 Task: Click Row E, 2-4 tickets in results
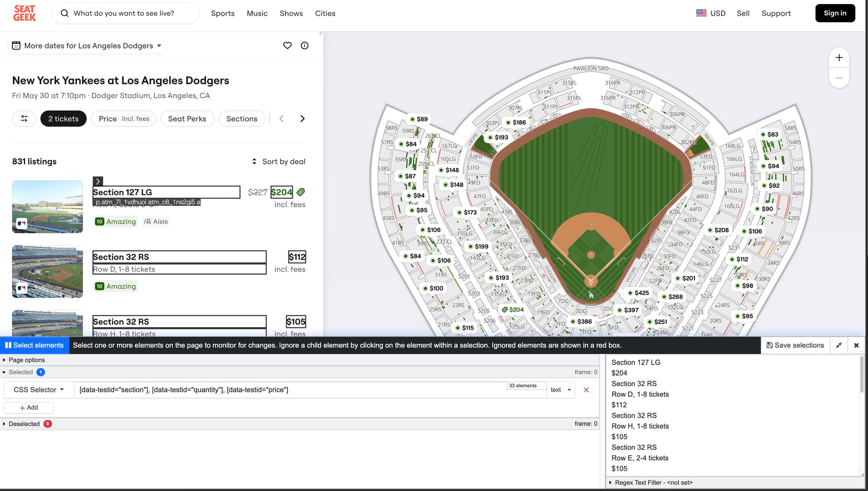pyautogui.click(x=640, y=458)
